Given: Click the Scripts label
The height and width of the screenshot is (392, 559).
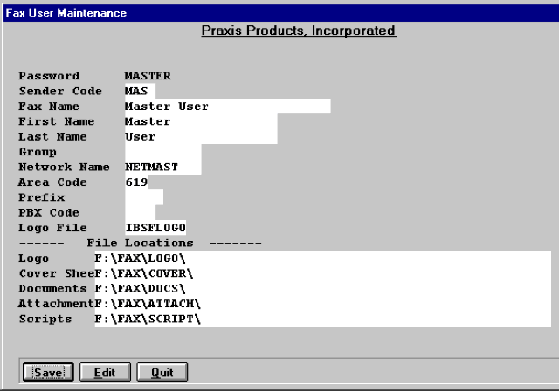Looking at the screenshot, I should [45, 319].
